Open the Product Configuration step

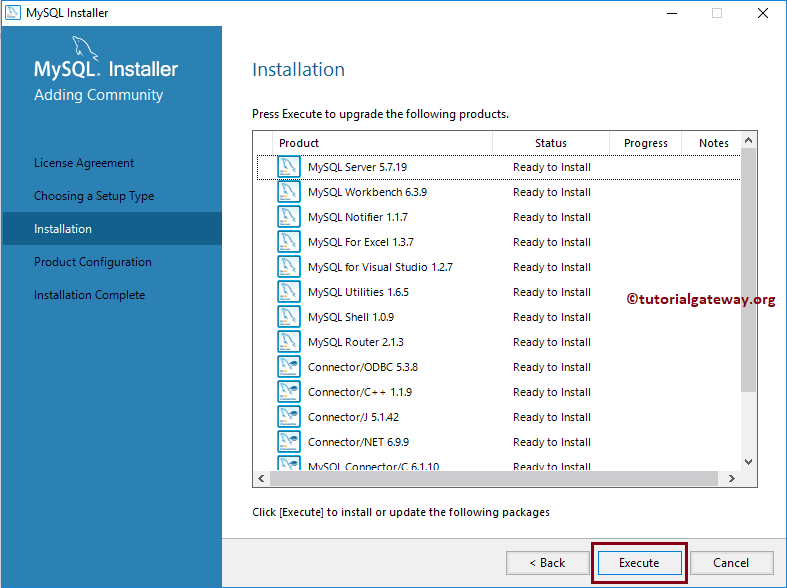point(92,262)
